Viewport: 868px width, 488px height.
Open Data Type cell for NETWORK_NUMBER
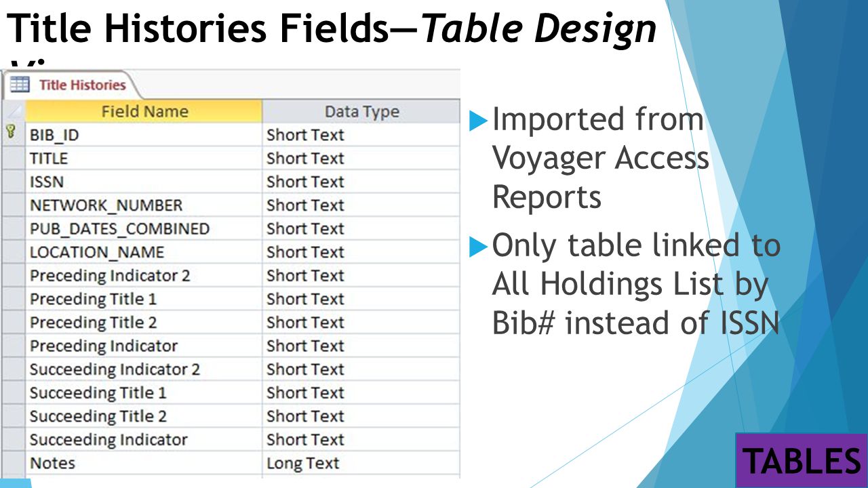[x=361, y=205]
